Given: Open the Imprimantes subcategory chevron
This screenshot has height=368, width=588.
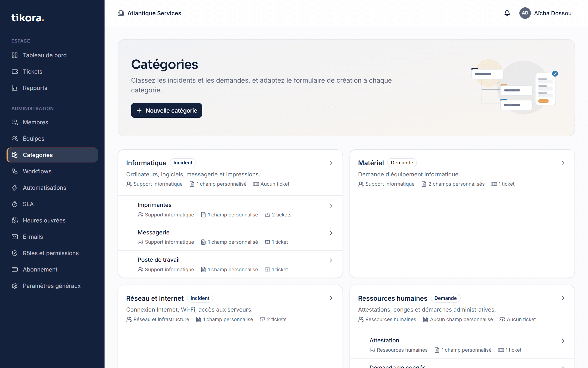Looking at the screenshot, I should coord(331,206).
